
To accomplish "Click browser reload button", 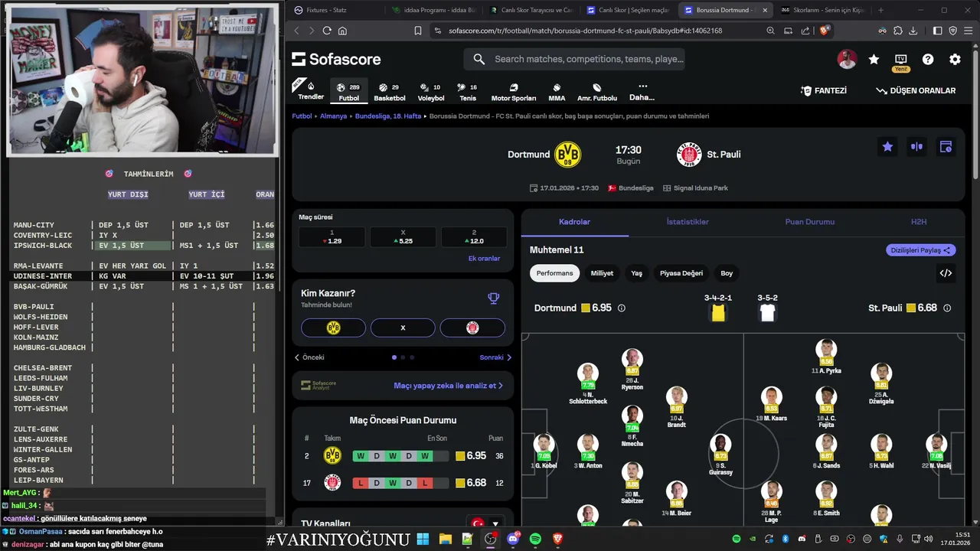I will point(327,31).
